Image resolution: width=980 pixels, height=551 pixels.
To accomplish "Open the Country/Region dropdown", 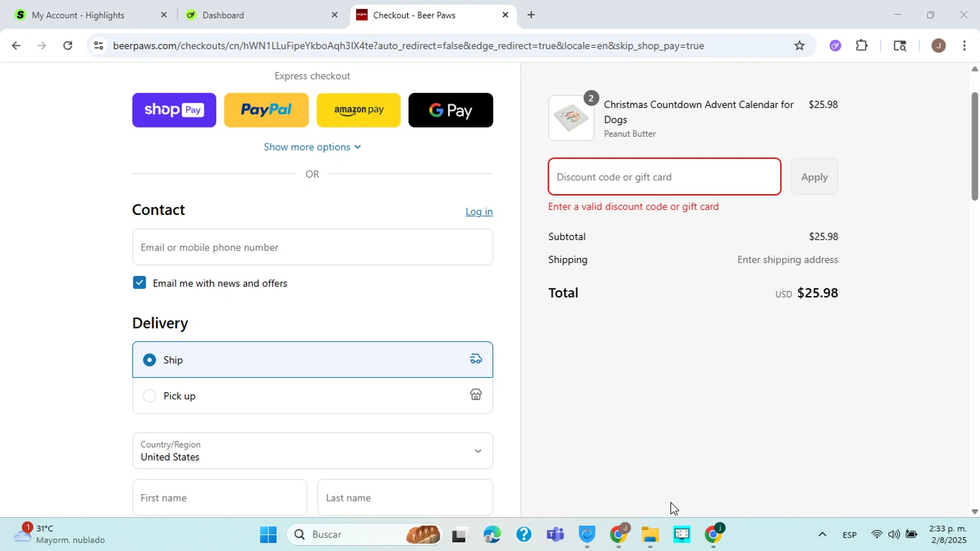I will [312, 450].
